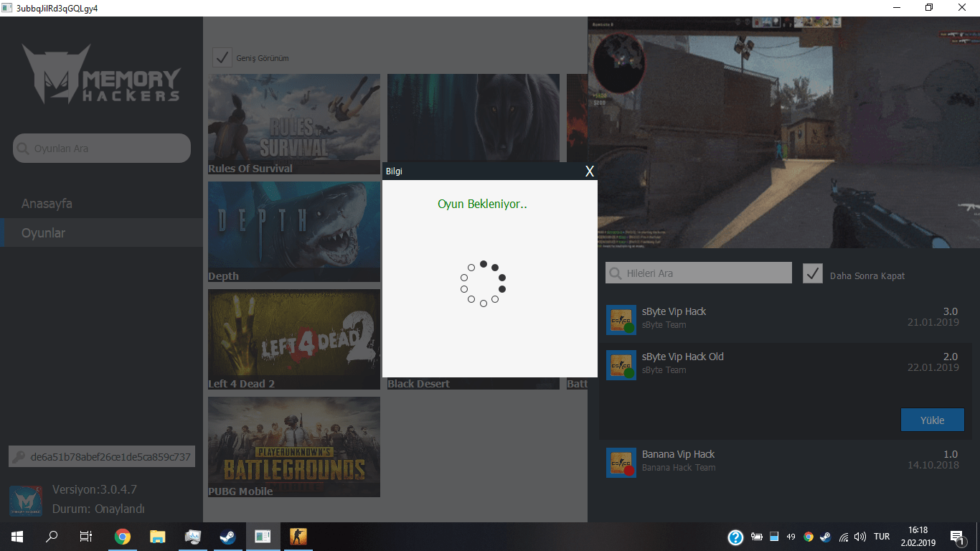This screenshot has width=980, height=551.
Task: Select the Banana Vip Hack title
Action: coord(679,454)
